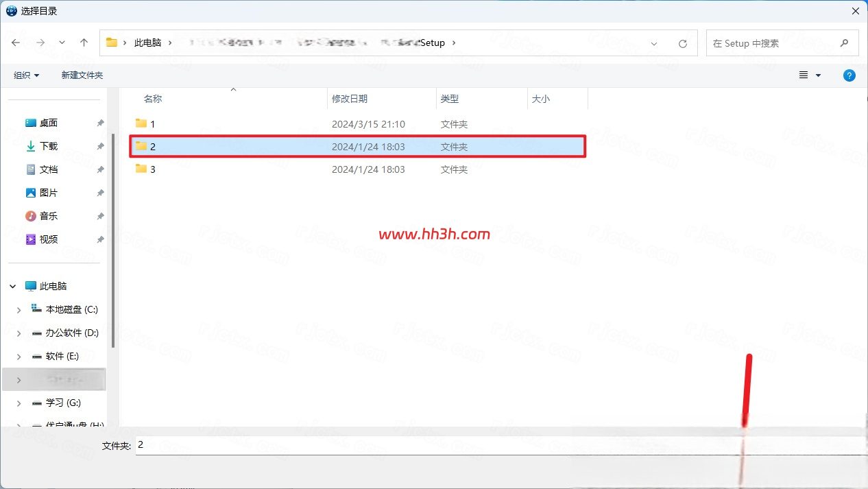
Task: Change the view layout icon
Action: click(x=804, y=75)
